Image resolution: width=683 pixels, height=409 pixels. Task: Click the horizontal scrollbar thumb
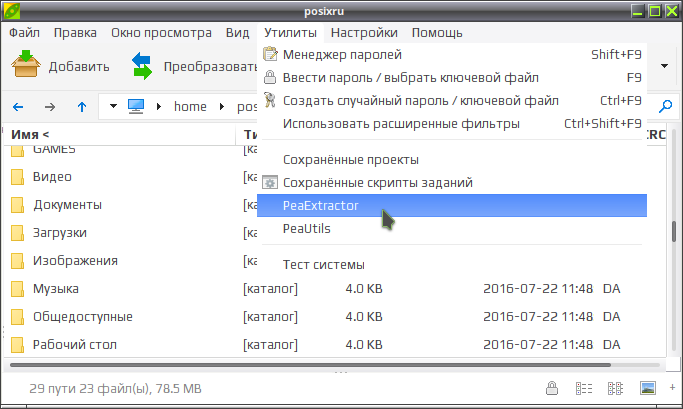[x=310, y=365]
